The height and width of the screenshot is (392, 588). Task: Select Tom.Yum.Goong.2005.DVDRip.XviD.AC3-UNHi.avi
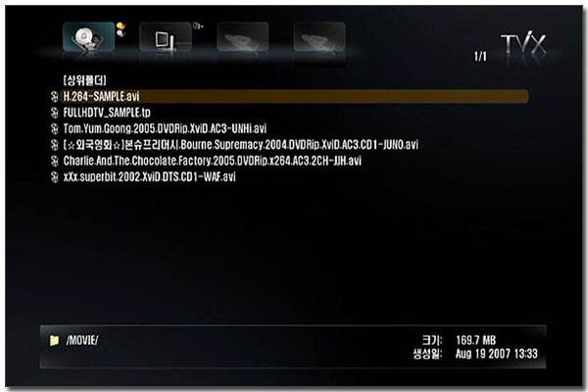click(165, 128)
